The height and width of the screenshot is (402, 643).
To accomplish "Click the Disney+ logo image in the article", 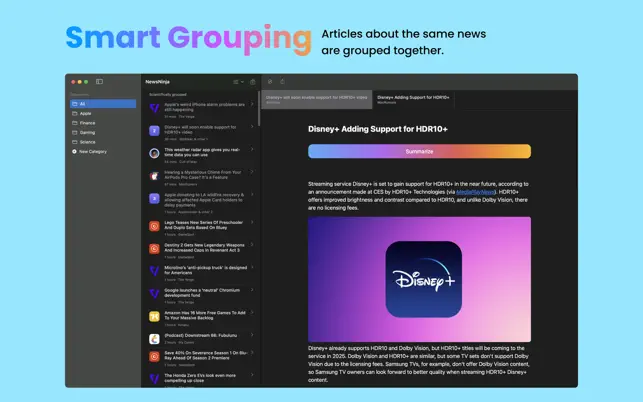I will [x=424, y=279].
